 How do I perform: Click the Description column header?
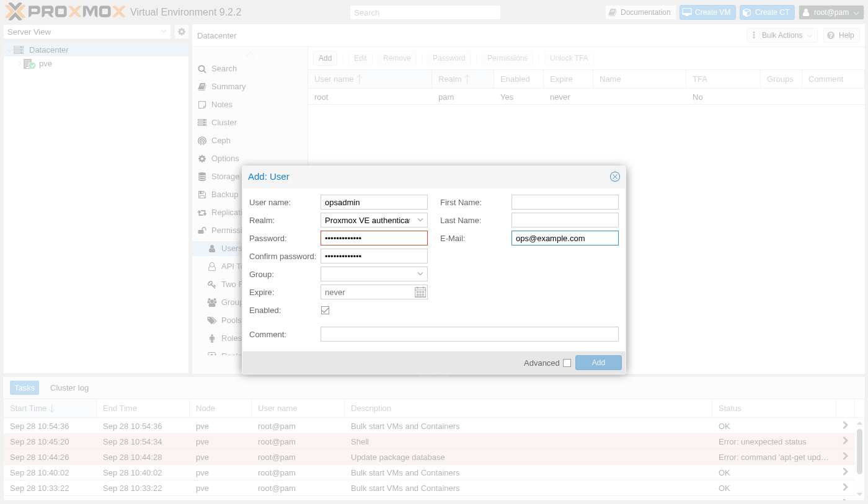(x=528, y=409)
